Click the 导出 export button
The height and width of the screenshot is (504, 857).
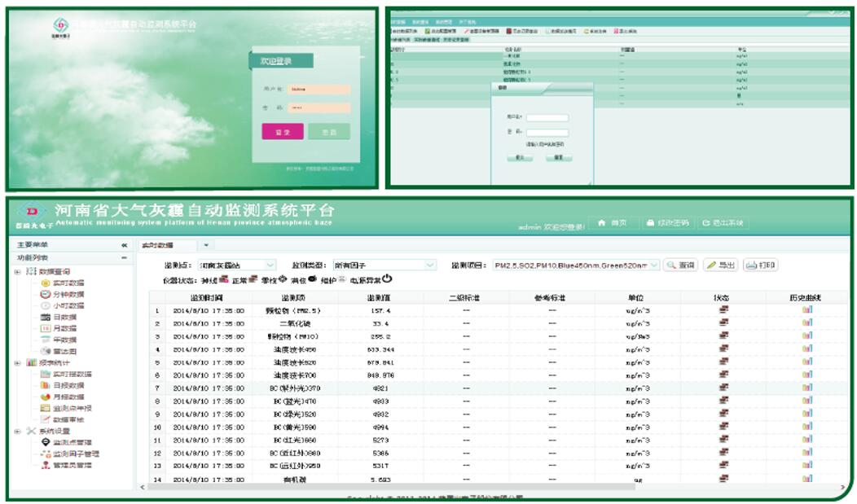coord(720,265)
